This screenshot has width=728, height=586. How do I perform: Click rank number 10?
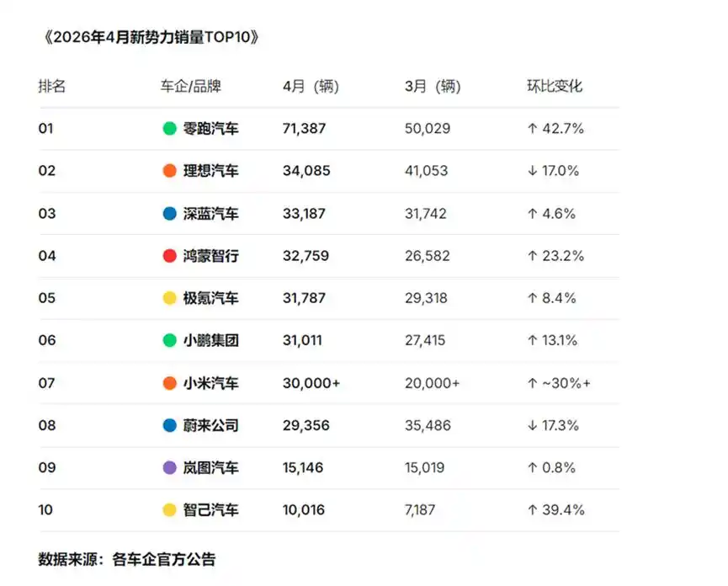coord(45,510)
